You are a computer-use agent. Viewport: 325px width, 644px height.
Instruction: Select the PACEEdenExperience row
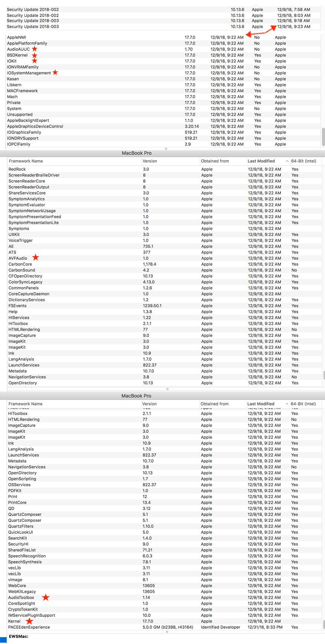pos(165,627)
